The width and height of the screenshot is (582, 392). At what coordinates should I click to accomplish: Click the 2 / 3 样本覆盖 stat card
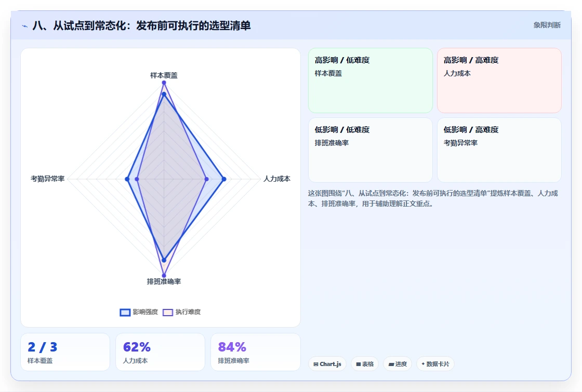point(65,352)
